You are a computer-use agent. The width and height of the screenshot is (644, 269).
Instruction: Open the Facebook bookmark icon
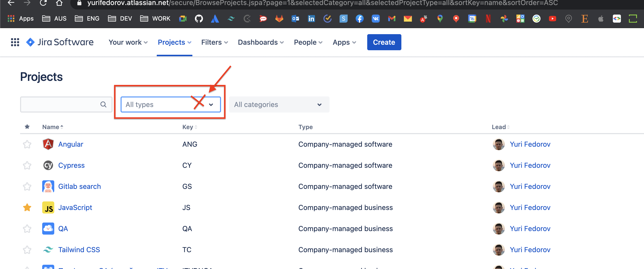coord(360,19)
